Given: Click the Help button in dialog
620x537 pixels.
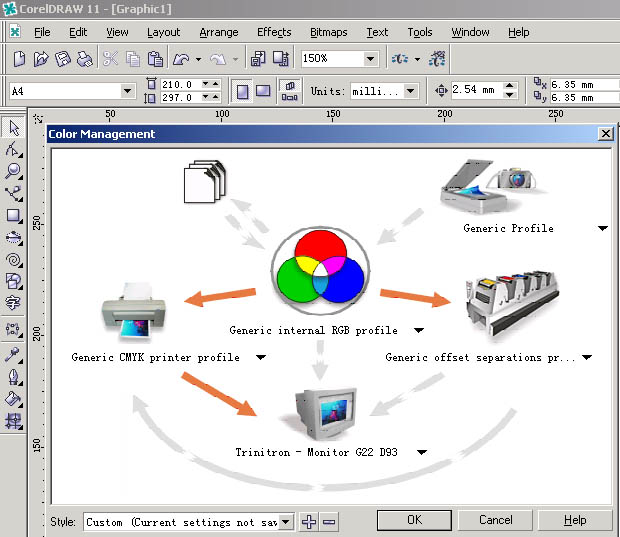Looking at the screenshot, I should pyautogui.click(x=575, y=520).
